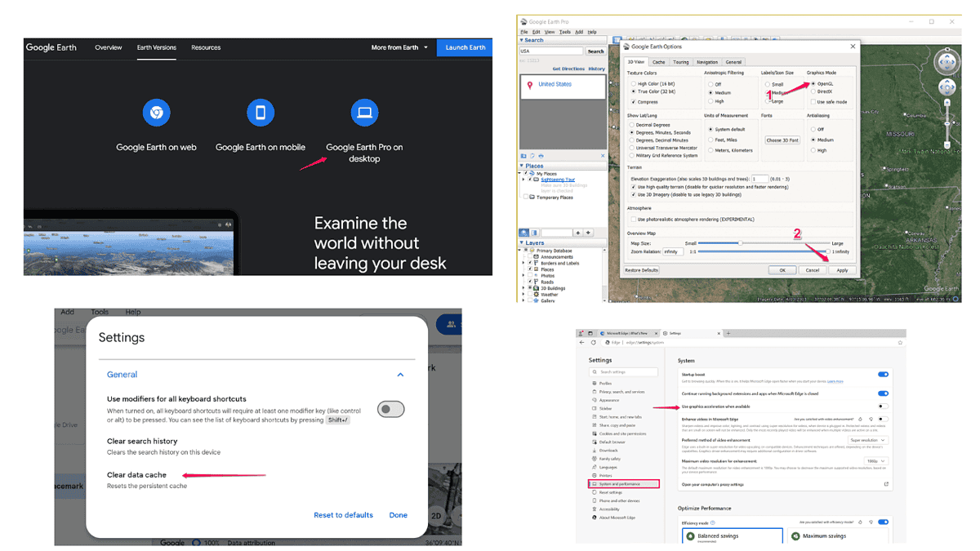980x551 pixels.
Task: Click the Edge refresh icon
Action: pos(593,342)
